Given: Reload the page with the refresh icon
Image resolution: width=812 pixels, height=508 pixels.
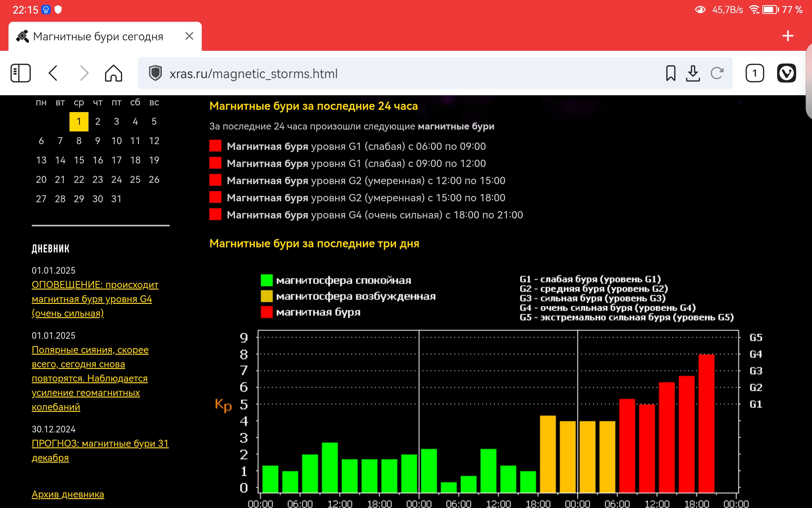Looking at the screenshot, I should [x=717, y=73].
